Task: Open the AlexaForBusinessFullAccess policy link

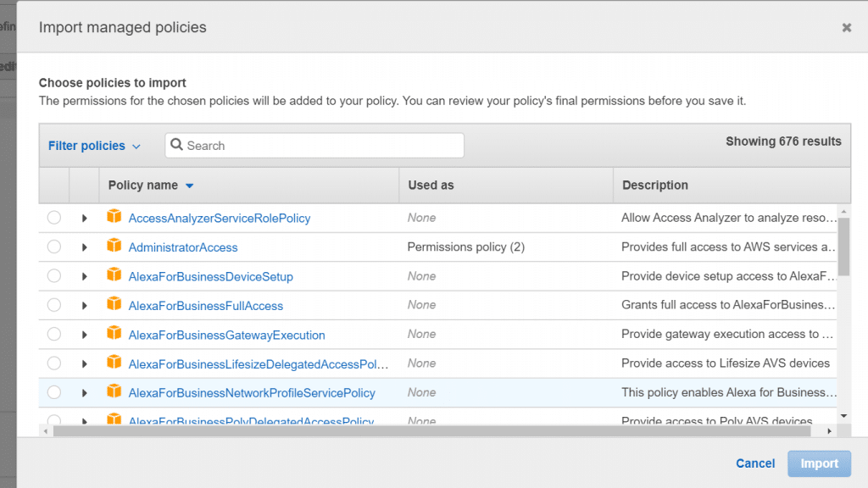Action: [x=205, y=305]
